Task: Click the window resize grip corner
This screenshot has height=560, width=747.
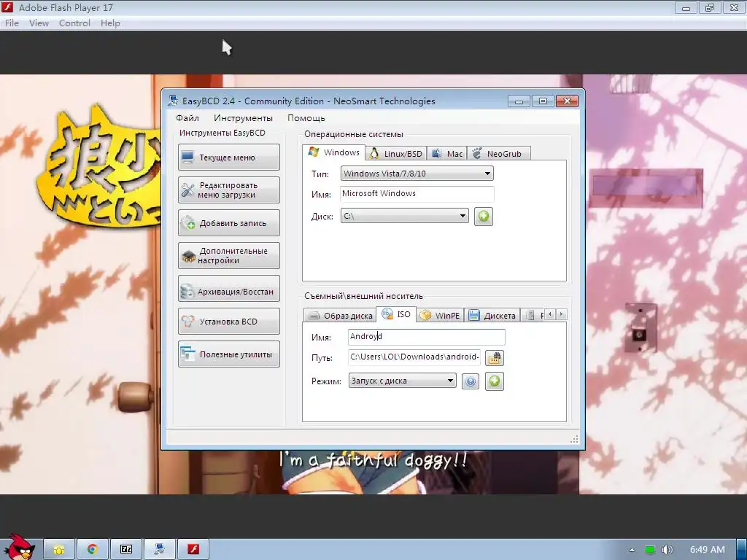Action: pyautogui.click(x=575, y=439)
